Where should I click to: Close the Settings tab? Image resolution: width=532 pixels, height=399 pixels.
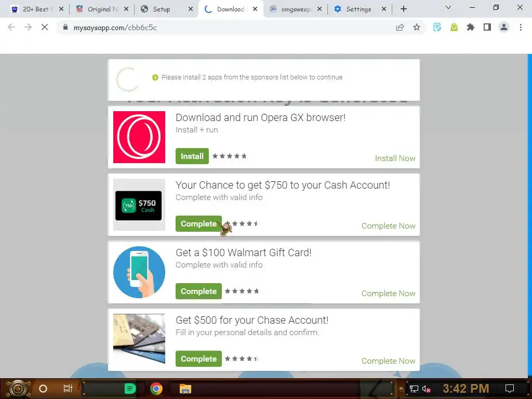click(x=384, y=9)
